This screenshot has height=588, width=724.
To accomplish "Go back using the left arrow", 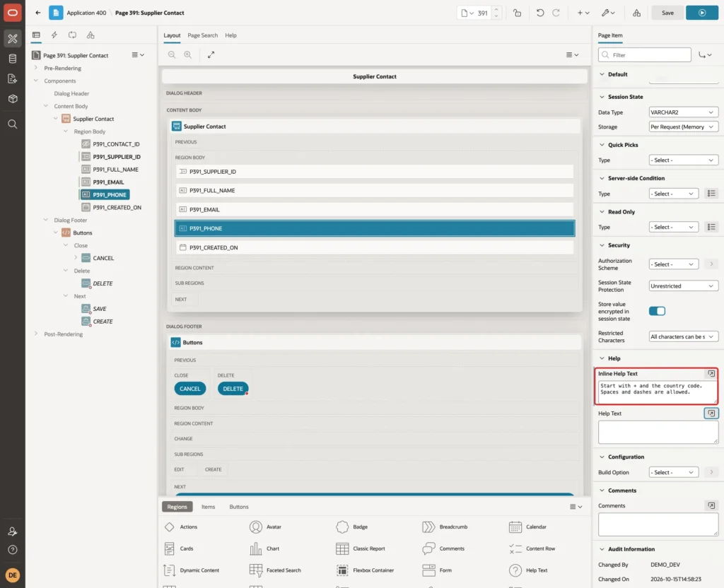I will tap(38, 13).
